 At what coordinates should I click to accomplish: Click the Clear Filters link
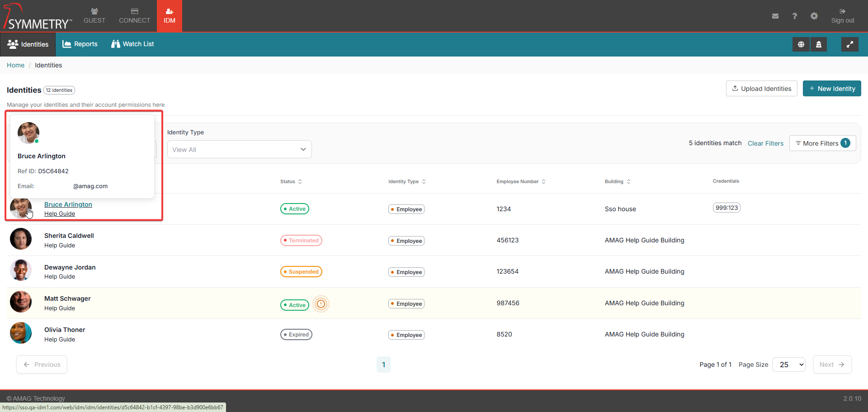point(765,143)
